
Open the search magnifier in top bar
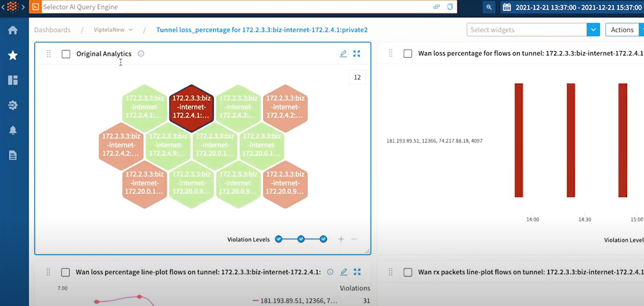coord(489,7)
